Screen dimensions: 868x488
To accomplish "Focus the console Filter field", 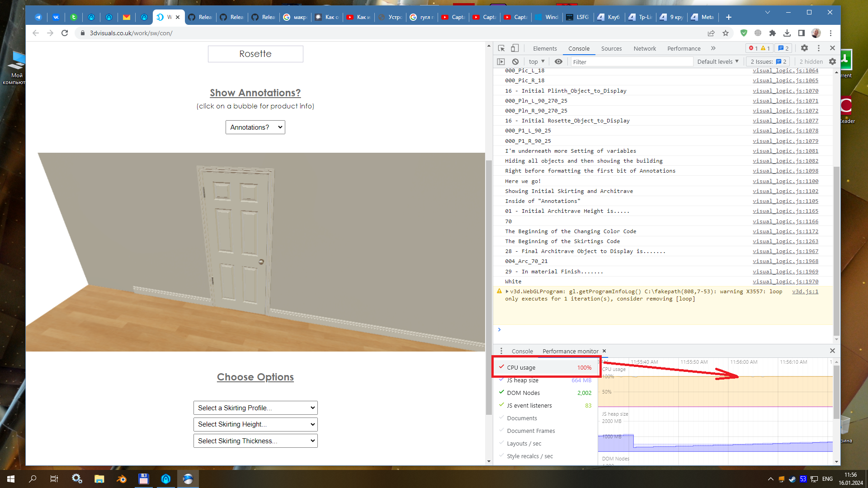I will click(x=631, y=62).
